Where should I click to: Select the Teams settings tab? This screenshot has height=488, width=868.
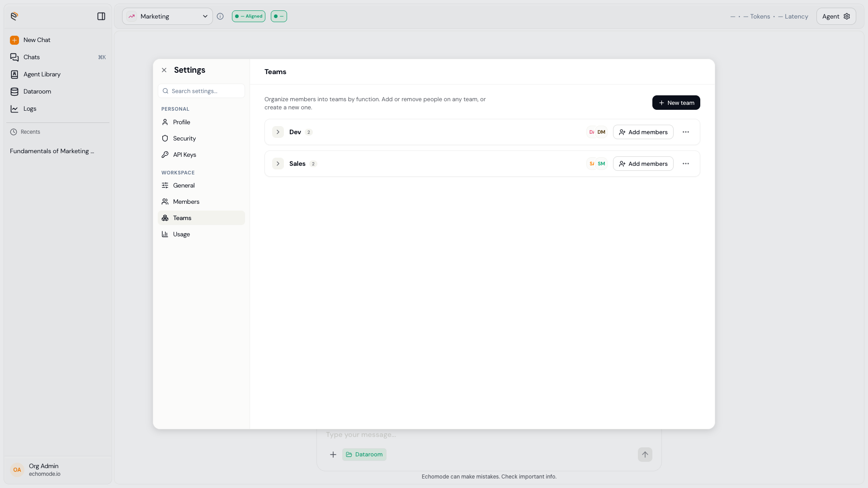[201, 218]
